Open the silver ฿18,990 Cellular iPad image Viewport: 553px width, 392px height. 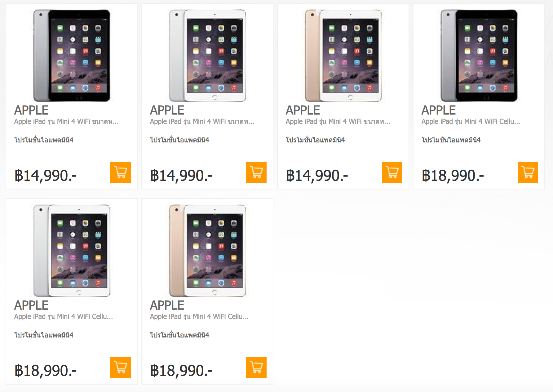tap(72, 251)
